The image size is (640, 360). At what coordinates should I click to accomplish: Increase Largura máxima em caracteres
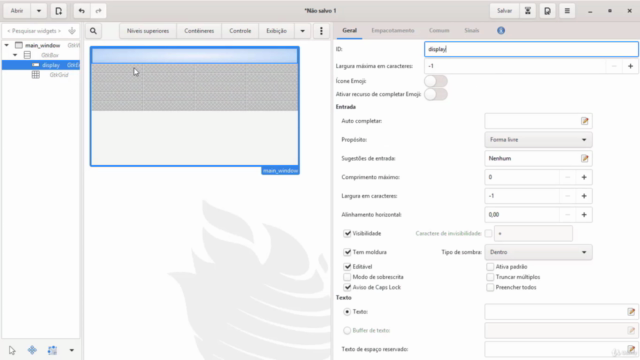coord(630,66)
